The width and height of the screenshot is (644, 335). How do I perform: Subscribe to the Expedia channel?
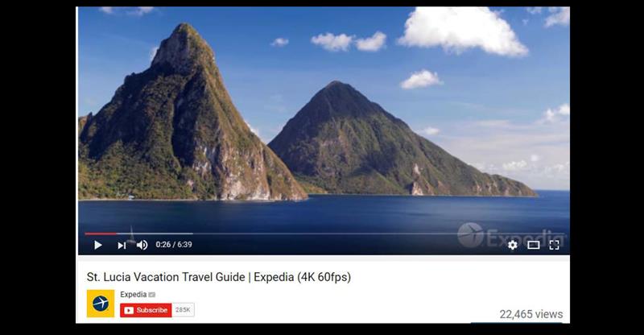(x=146, y=310)
